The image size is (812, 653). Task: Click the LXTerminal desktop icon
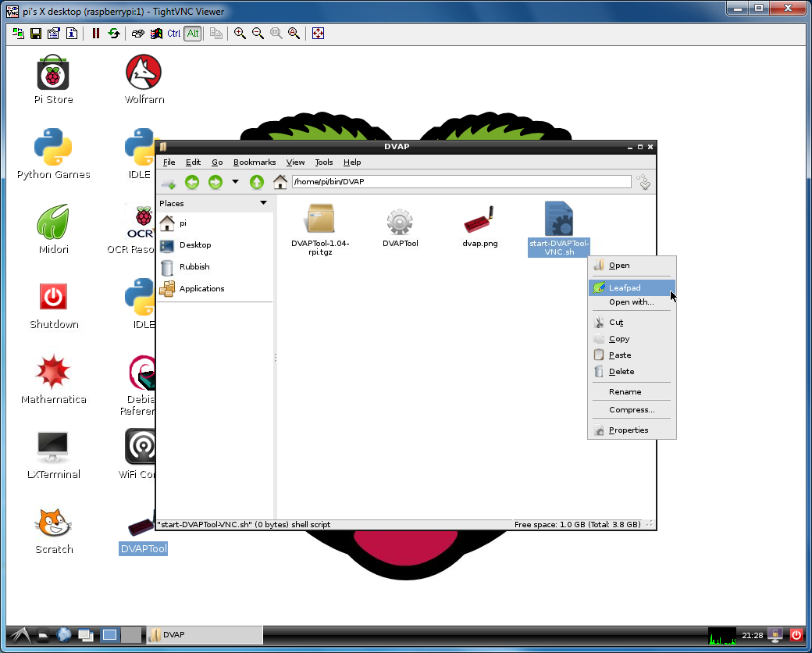click(x=53, y=454)
